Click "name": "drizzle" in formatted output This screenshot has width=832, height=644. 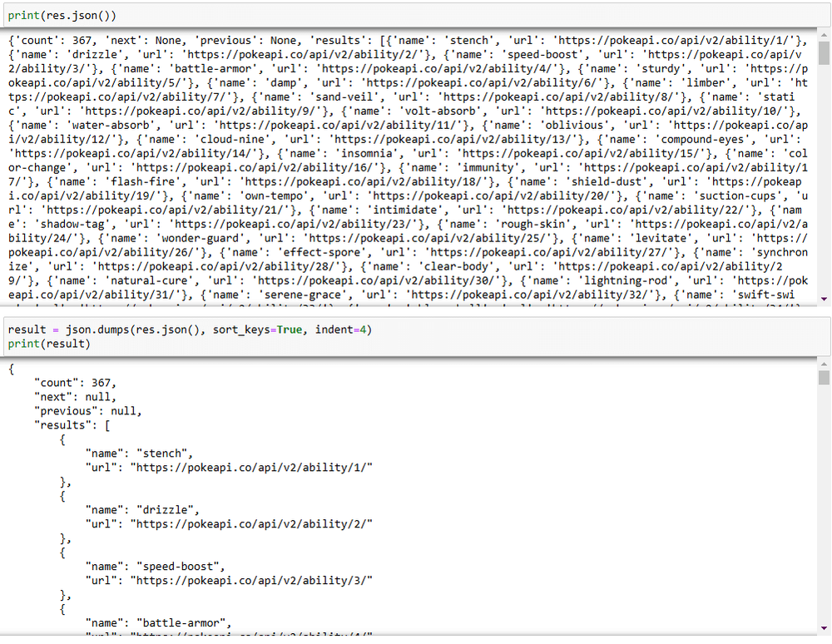tap(142, 510)
